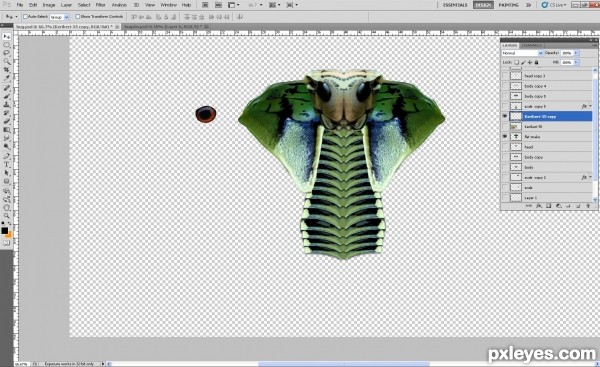600x367 pixels.
Task: Switch to the second document tab
Action: 165,27
